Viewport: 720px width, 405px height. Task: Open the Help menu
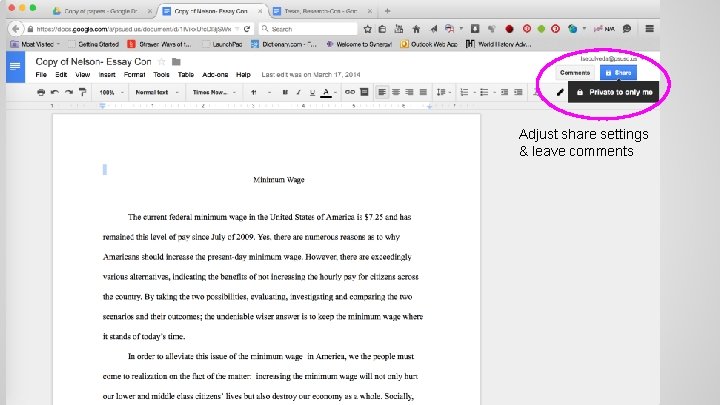coord(243,74)
